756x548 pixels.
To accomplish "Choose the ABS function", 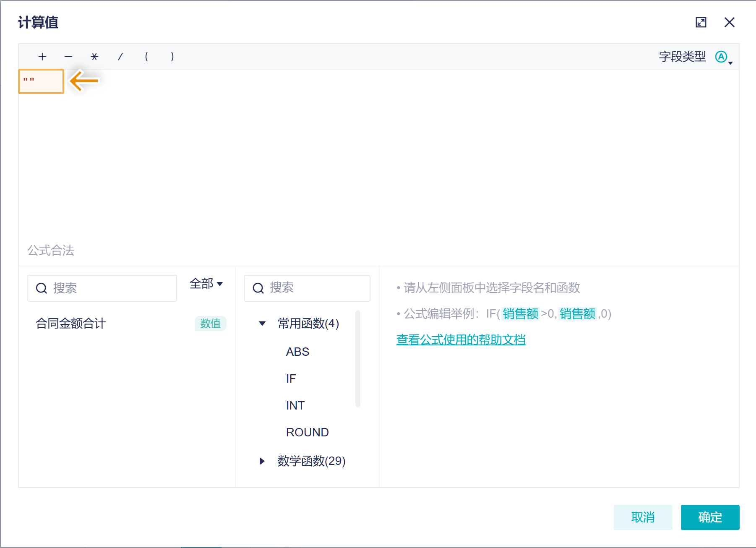I will coord(297,352).
